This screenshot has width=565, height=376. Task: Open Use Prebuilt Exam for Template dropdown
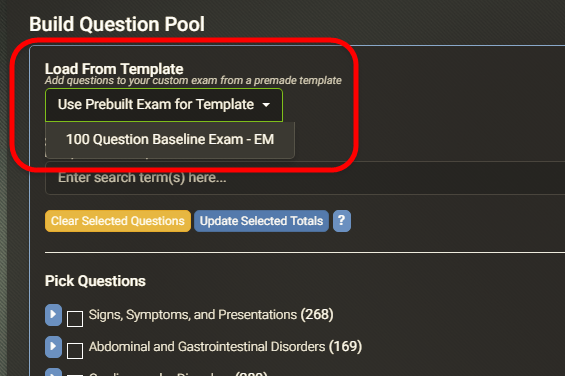164,105
